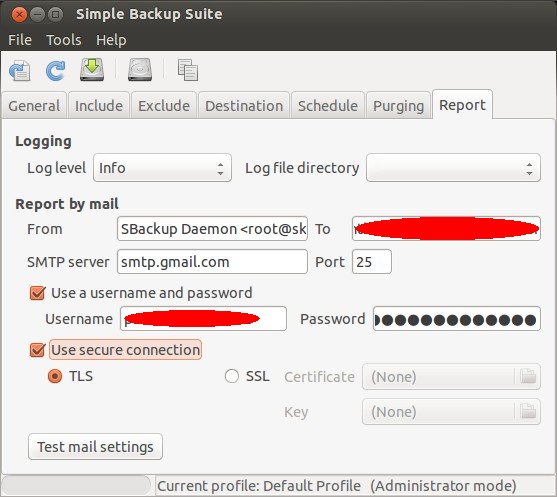Open the Tools menu
The image size is (557, 497).
coord(64,40)
